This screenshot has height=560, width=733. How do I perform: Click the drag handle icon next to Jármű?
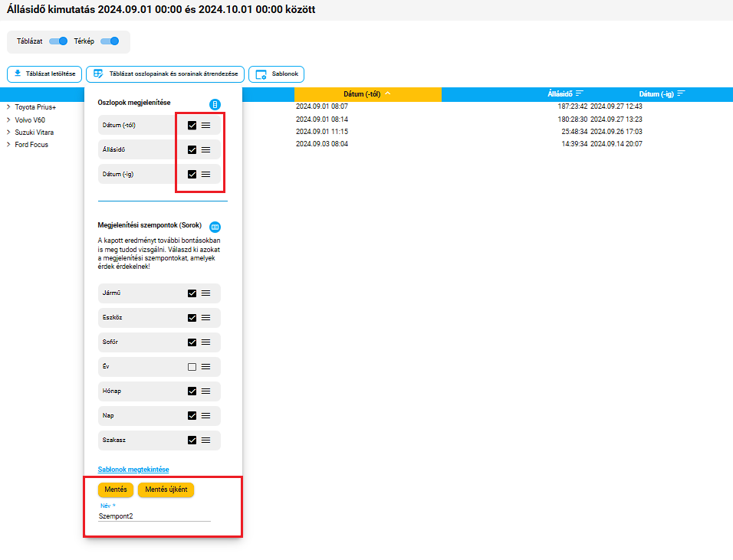coord(205,293)
